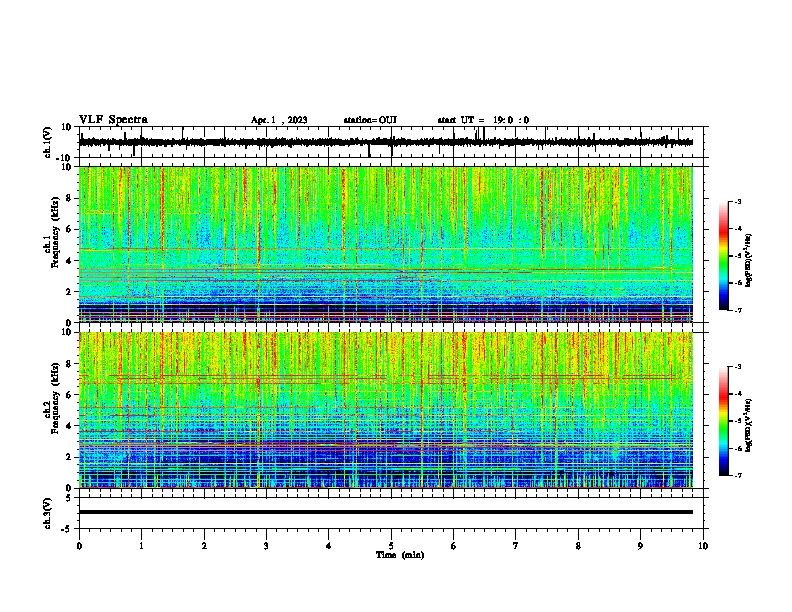Click the "VLF Spectra" title text

[113, 120]
